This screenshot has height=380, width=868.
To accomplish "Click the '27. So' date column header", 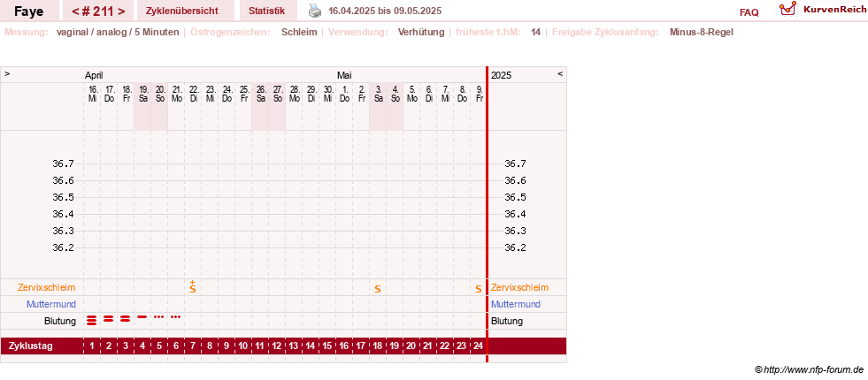I will click(x=277, y=94).
